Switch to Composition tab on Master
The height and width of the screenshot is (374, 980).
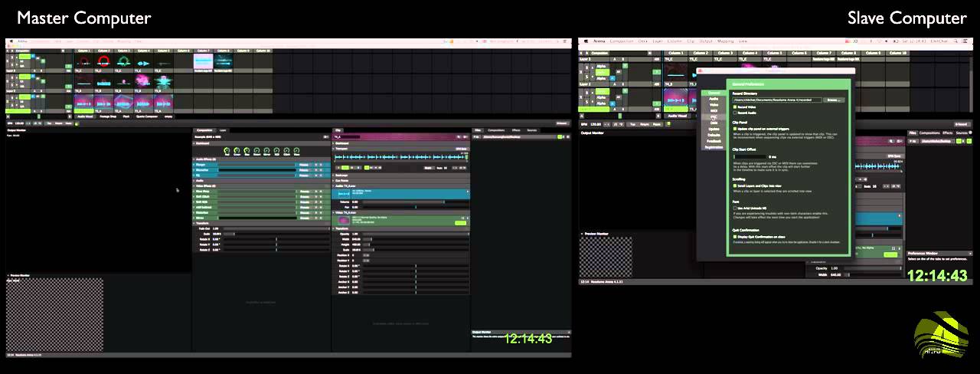(204, 130)
